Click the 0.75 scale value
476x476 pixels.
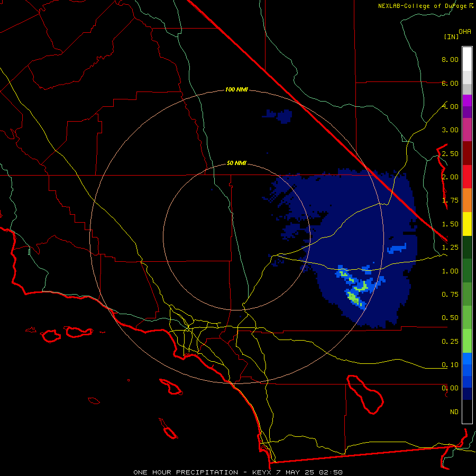450,295
